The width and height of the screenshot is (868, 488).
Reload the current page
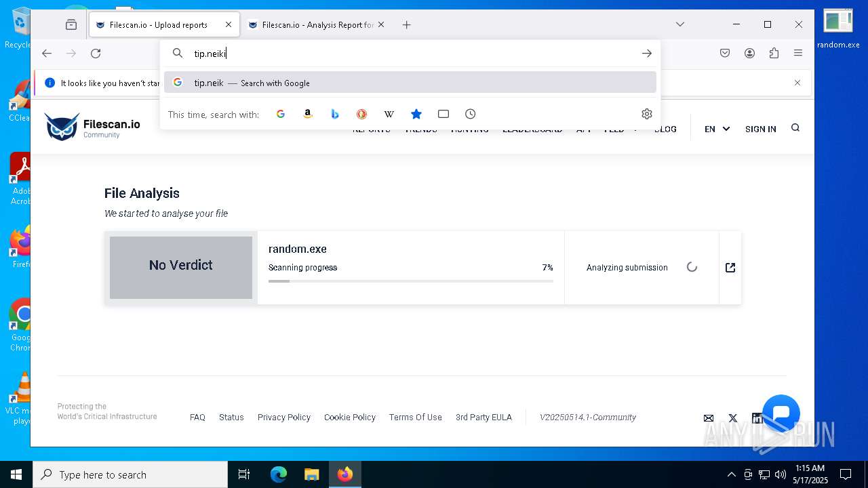96,53
